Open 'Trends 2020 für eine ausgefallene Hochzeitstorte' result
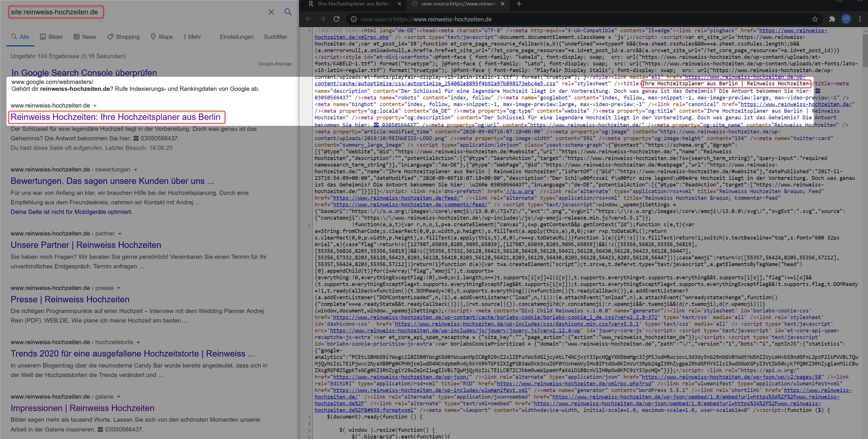 tap(133, 353)
